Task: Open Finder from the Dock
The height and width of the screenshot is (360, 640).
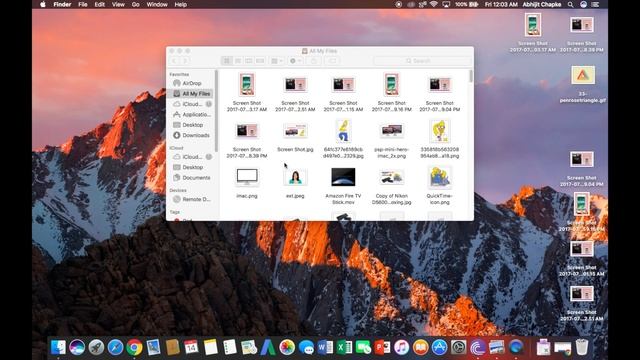Action: [58, 347]
